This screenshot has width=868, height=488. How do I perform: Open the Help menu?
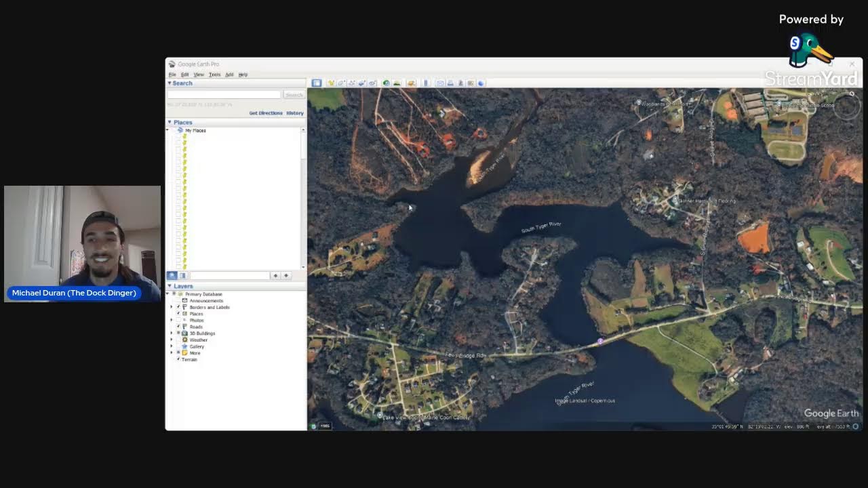[243, 75]
